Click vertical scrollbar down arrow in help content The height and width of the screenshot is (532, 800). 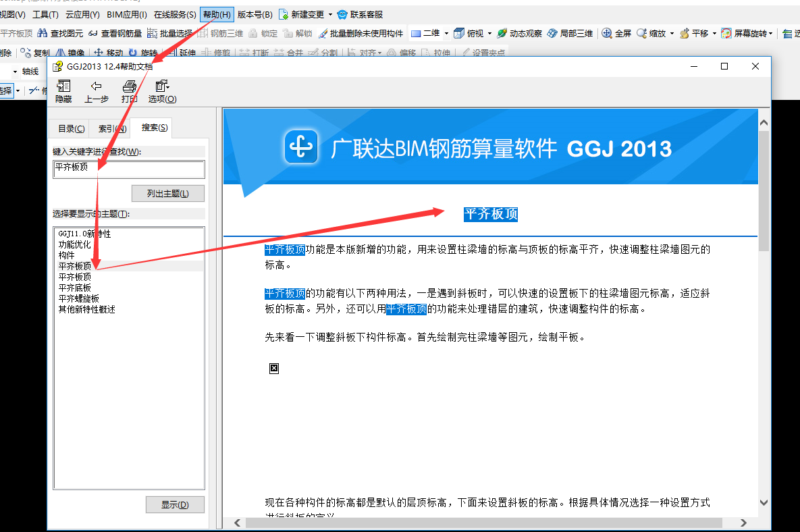point(764,502)
